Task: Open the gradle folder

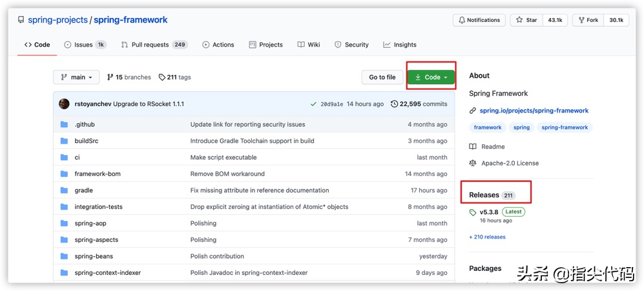Action: [x=84, y=190]
